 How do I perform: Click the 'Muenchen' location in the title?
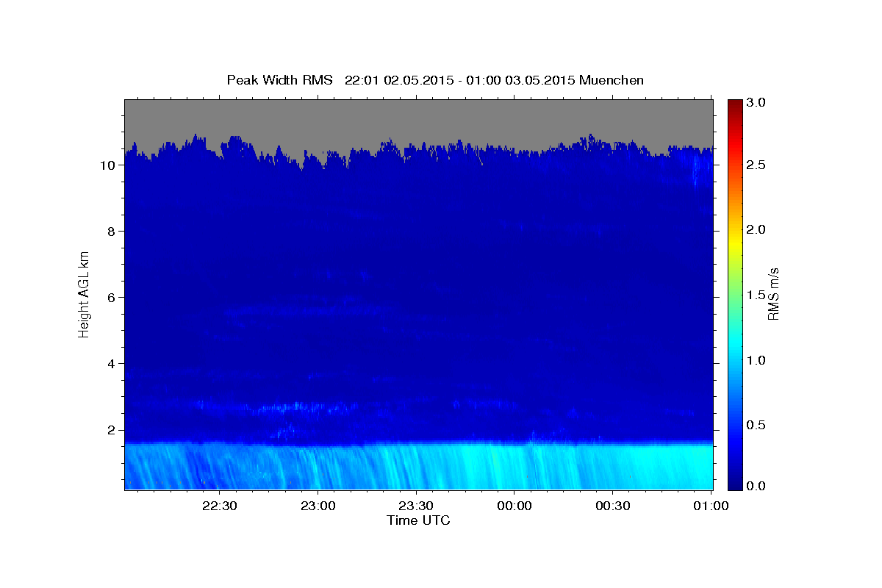[x=612, y=80]
